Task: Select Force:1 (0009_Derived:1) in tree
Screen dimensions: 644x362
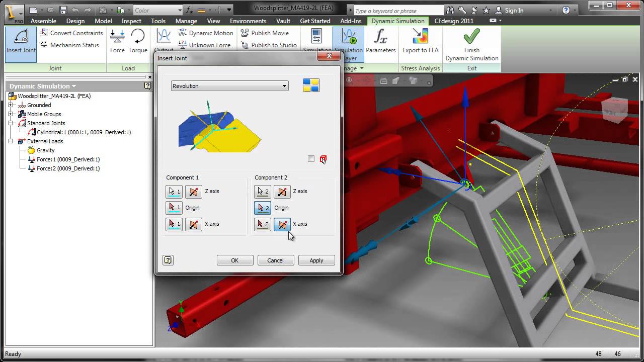Action: 64,159
